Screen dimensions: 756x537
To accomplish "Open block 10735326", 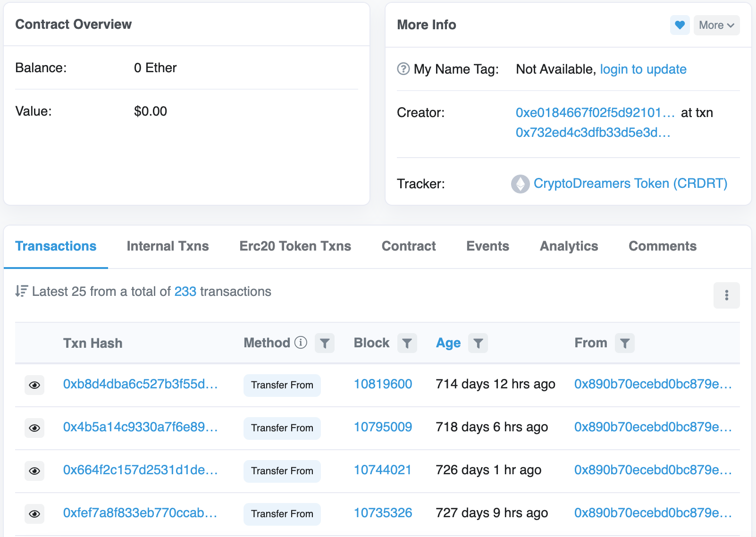I will (x=383, y=513).
